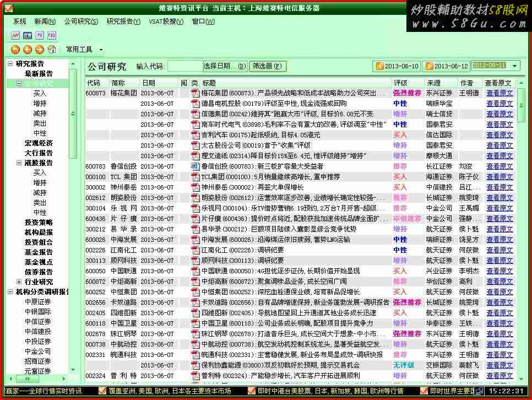The width and height of the screenshot is (532, 400).
Task: Go forward with the orange right arrow
Action: pos(40,50)
